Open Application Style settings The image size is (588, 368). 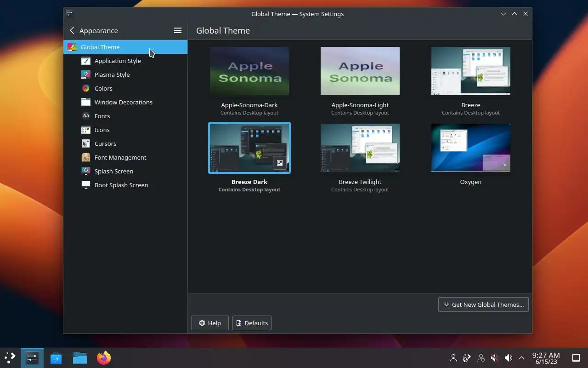coord(125,61)
